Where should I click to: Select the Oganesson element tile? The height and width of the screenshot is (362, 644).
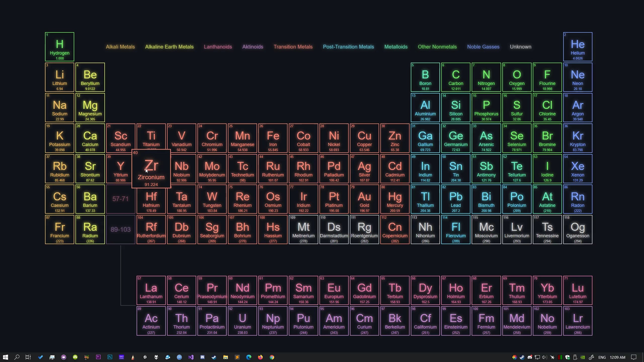pos(578,229)
